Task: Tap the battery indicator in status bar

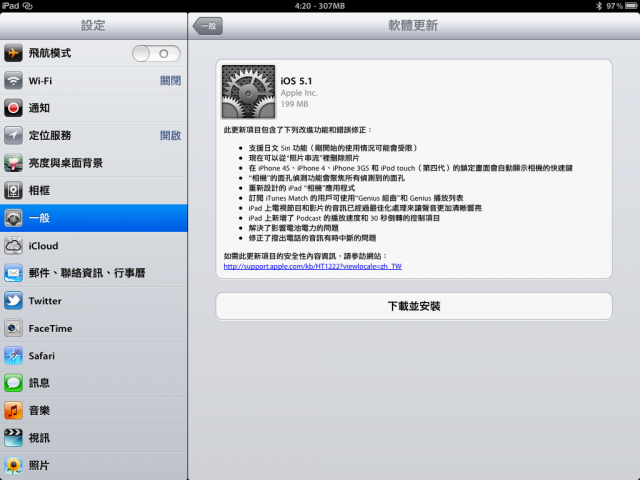Action: click(631, 6)
